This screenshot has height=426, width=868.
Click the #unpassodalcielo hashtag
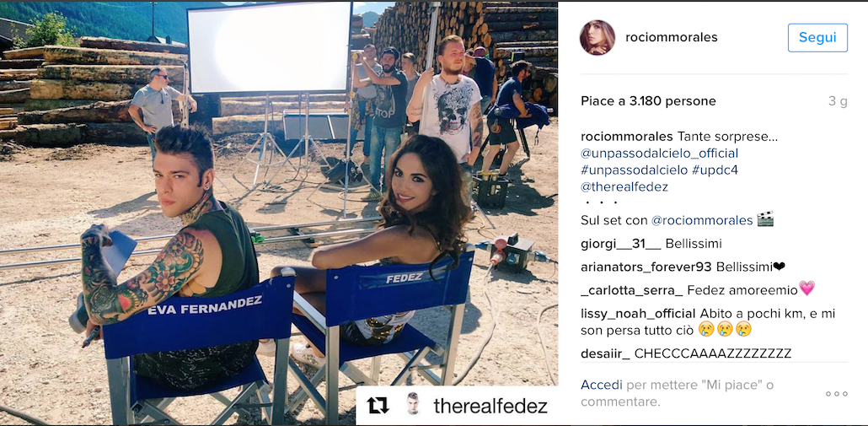pyautogui.click(x=633, y=170)
